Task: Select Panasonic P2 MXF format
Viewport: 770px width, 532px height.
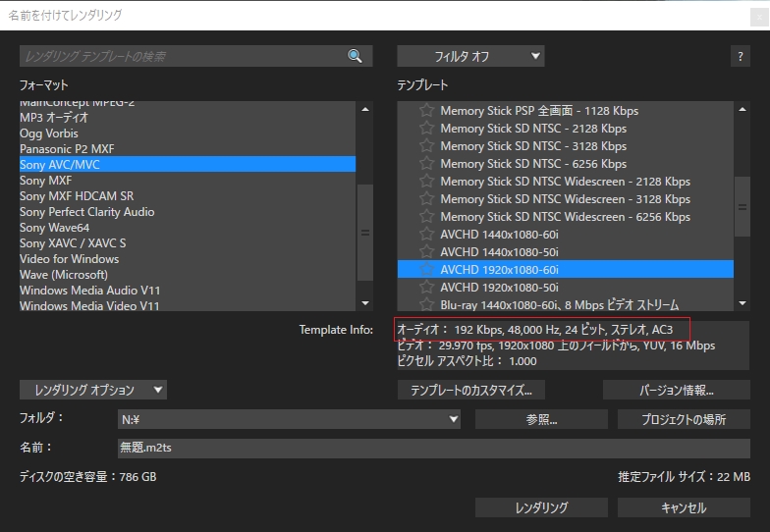Action: [187, 149]
